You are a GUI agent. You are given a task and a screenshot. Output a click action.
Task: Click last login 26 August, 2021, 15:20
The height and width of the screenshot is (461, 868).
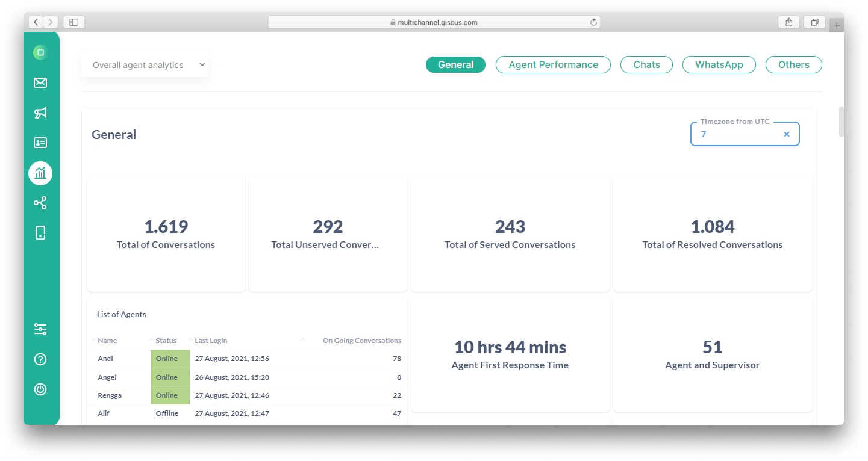pyautogui.click(x=232, y=377)
